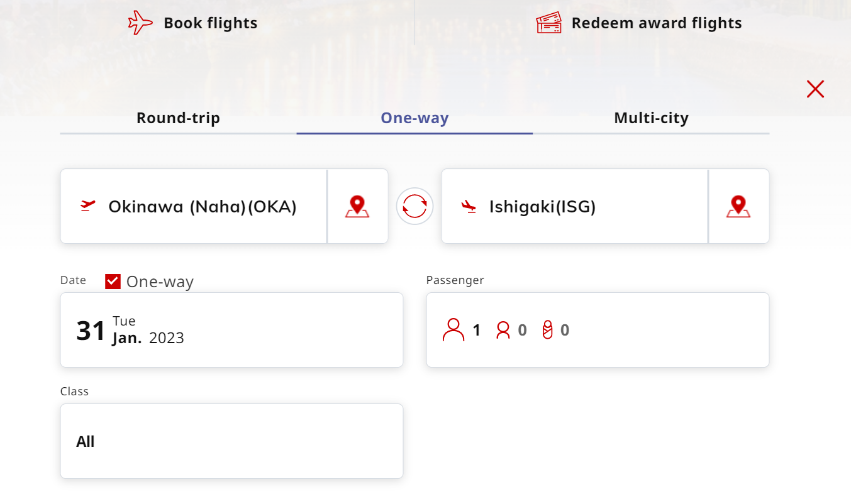Click the airplane icon beside Book flights
851x504 pixels.
[140, 23]
